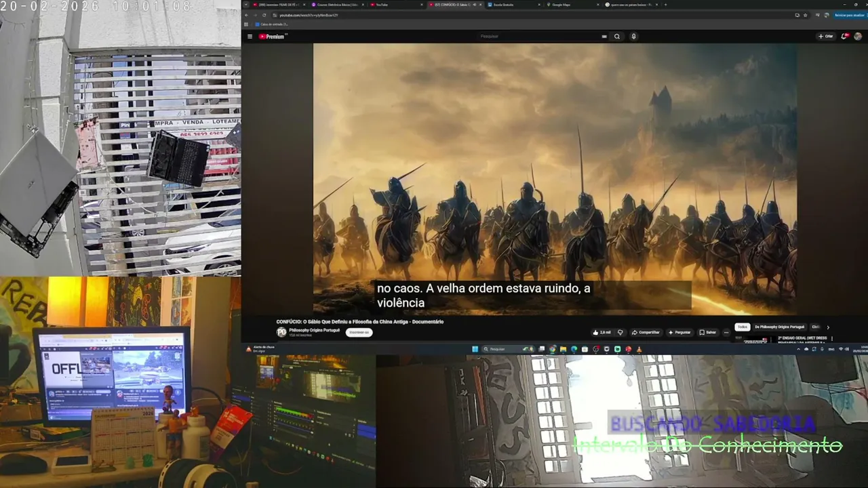Save the video with Salvar
Image resolution: width=868 pixels, height=488 pixels.
click(707, 332)
